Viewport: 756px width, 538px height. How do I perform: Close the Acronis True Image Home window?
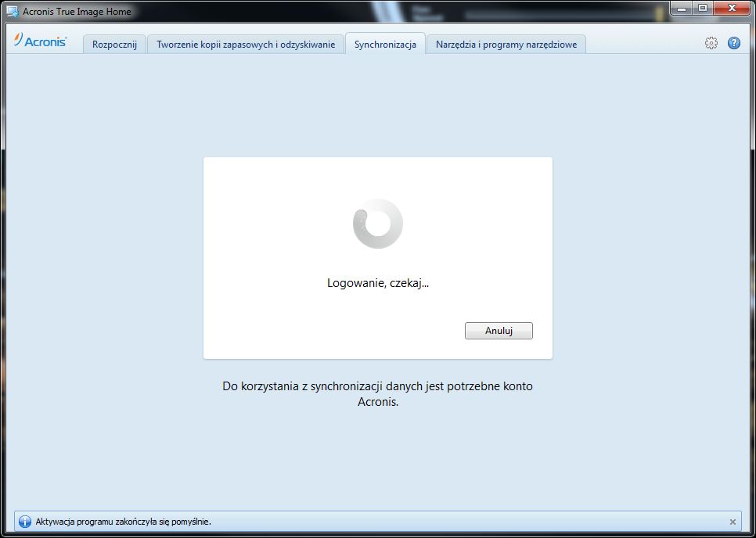point(732,8)
